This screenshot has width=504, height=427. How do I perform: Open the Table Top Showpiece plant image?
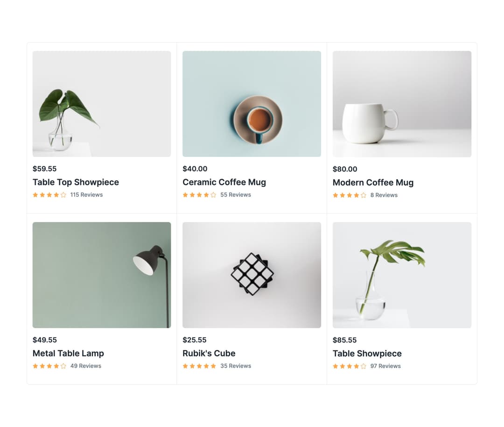[x=102, y=104]
